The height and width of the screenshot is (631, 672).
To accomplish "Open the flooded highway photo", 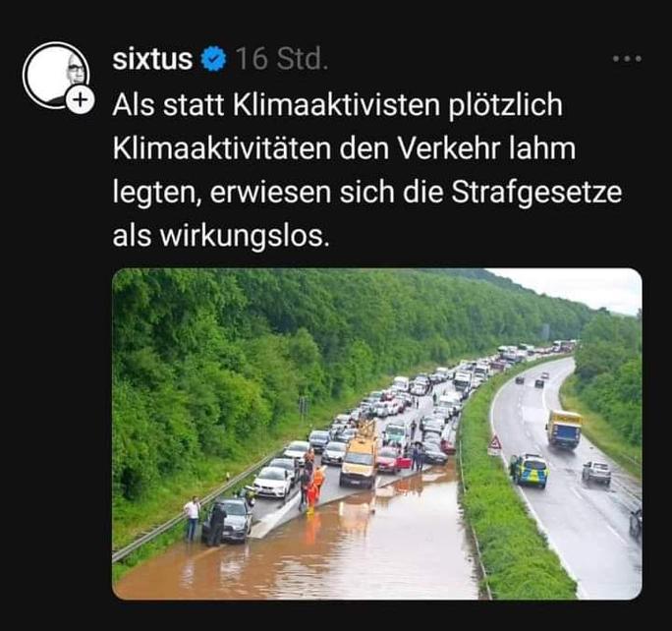I will (x=377, y=433).
